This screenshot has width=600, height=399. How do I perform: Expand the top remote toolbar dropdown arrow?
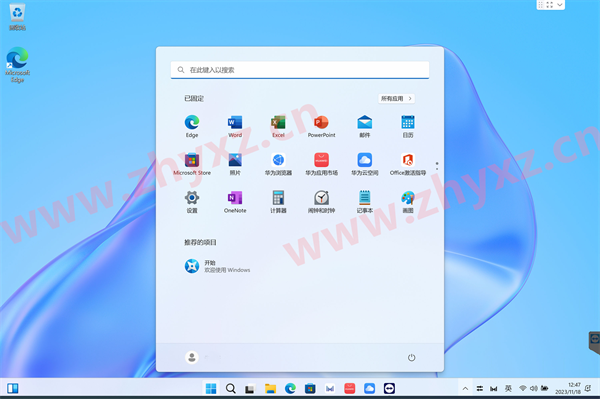(560, 5)
